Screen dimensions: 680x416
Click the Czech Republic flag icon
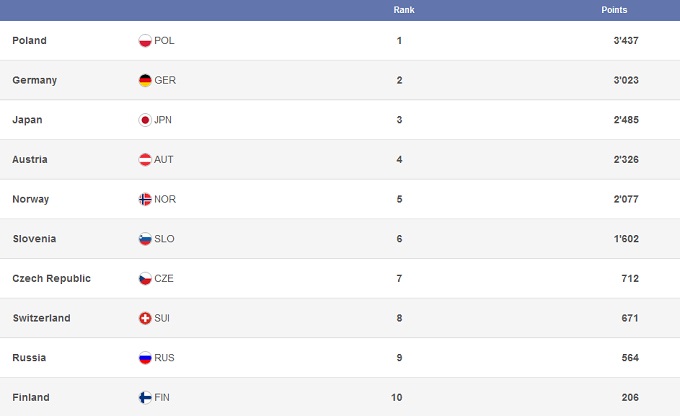pyautogui.click(x=145, y=278)
